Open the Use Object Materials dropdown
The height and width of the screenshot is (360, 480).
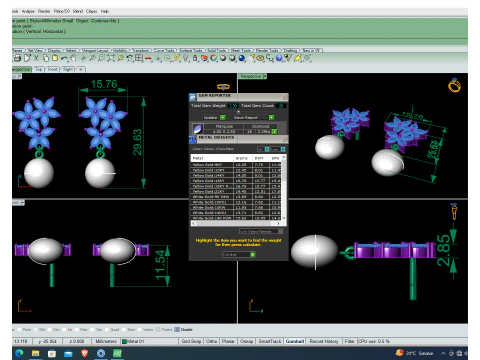coord(261,231)
